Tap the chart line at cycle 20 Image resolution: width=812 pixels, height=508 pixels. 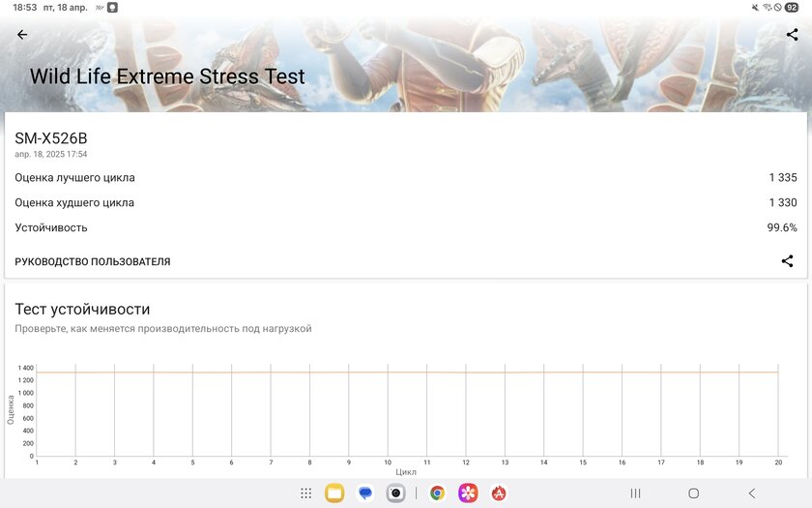click(x=778, y=373)
